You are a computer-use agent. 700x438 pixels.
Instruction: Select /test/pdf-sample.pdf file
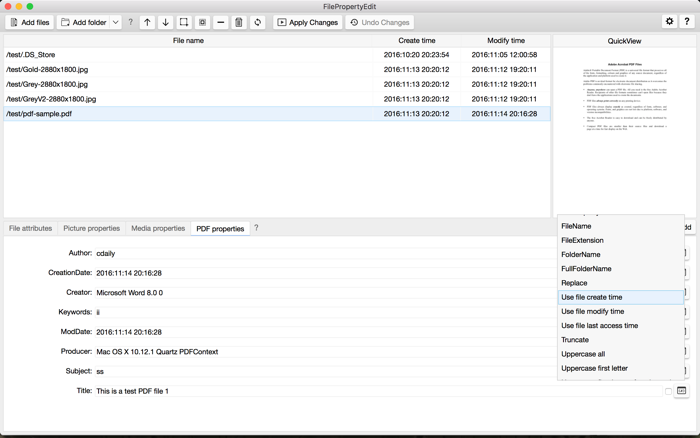click(277, 114)
